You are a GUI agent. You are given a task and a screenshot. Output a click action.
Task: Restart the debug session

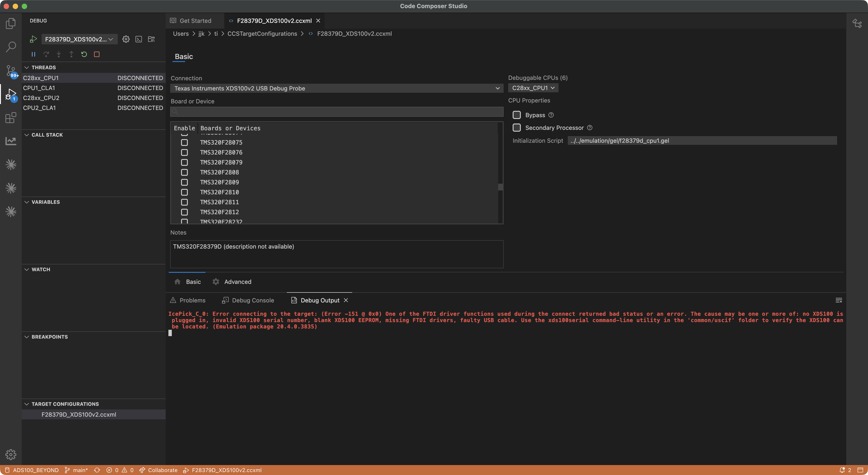click(84, 54)
